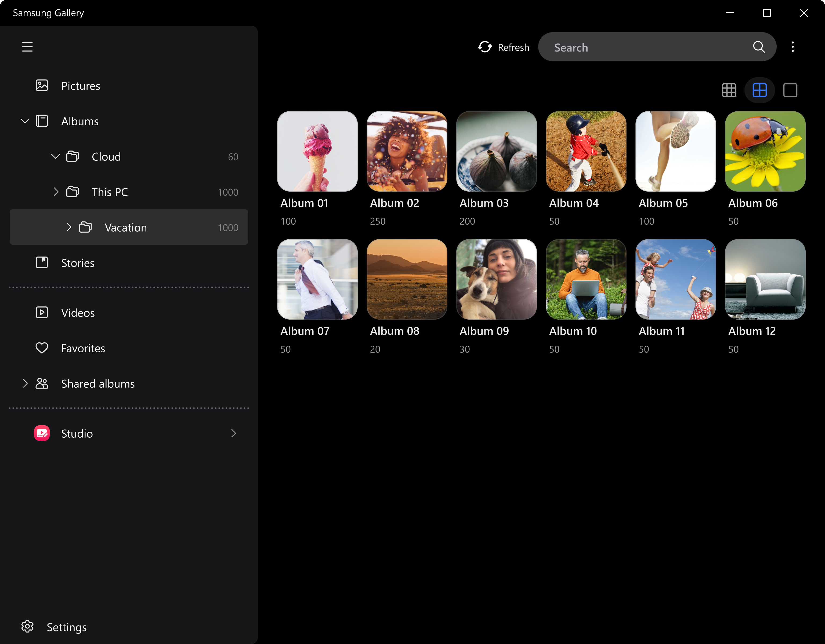Open the Stories section

click(78, 263)
